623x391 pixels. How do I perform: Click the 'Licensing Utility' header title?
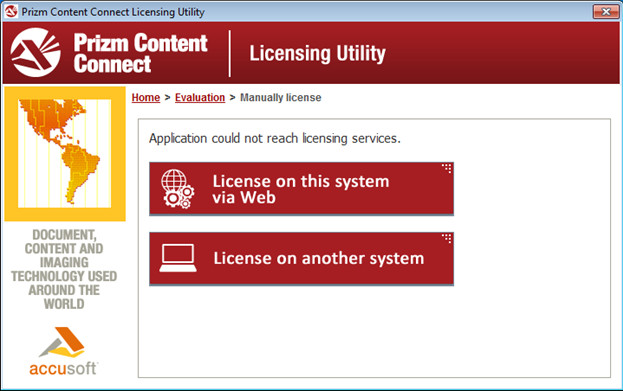[317, 53]
